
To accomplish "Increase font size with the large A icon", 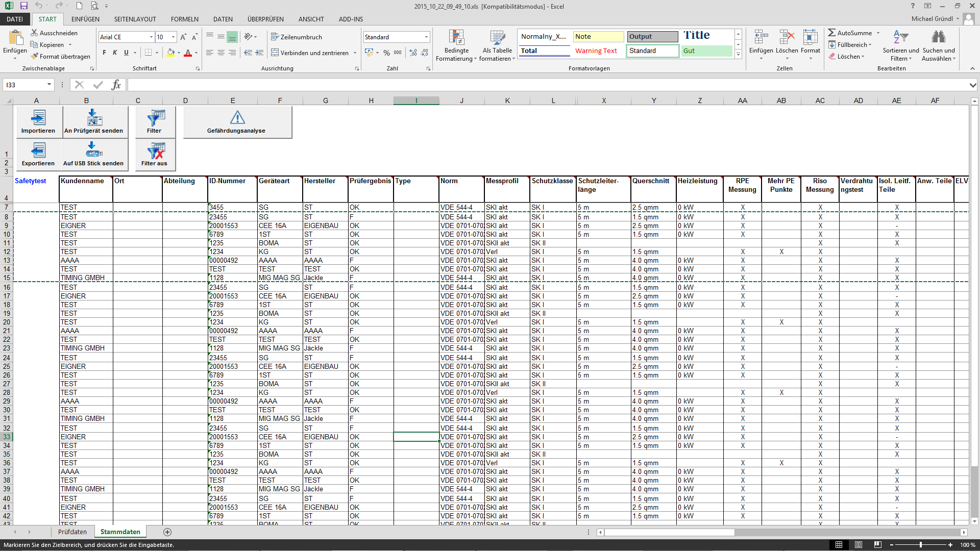I will [x=184, y=37].
